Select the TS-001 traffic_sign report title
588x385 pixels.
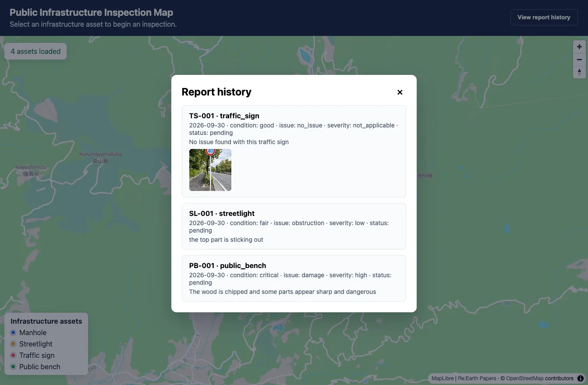[x=224, y=116]
